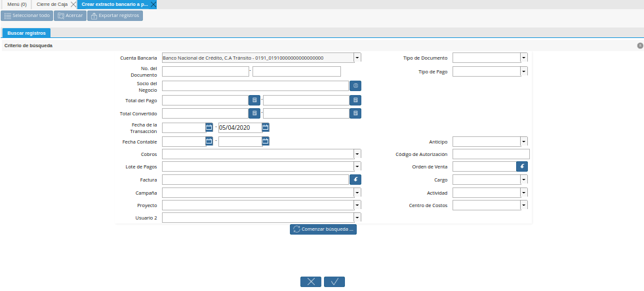Focus the Código de Autorización field
Screen dimensions: 644x291
click(491, 154)
